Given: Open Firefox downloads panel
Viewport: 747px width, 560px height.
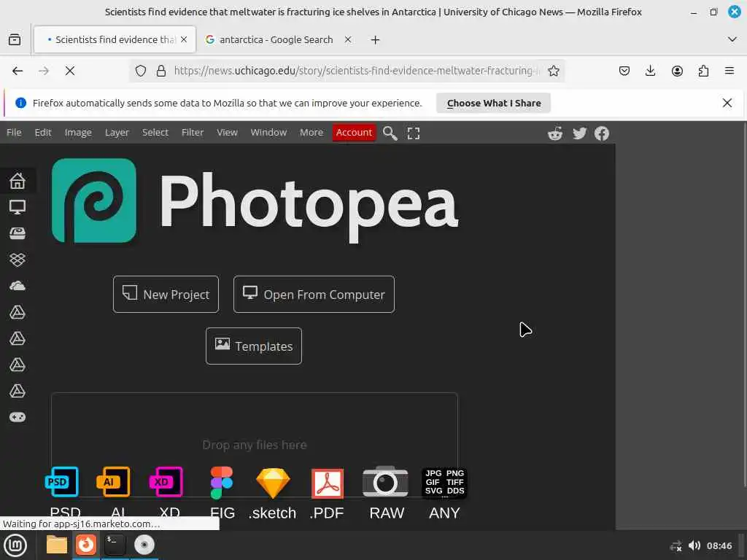Looking at the screenshot, I should tap(650, 71).
